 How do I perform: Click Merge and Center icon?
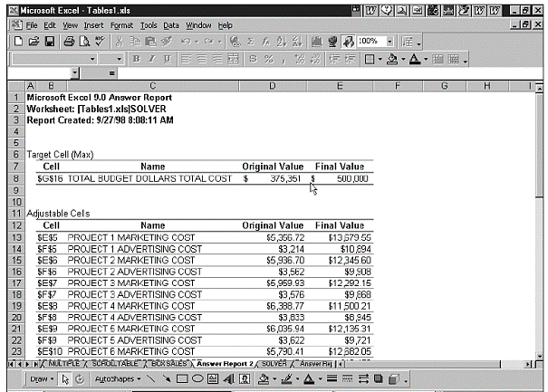point(233,59)
